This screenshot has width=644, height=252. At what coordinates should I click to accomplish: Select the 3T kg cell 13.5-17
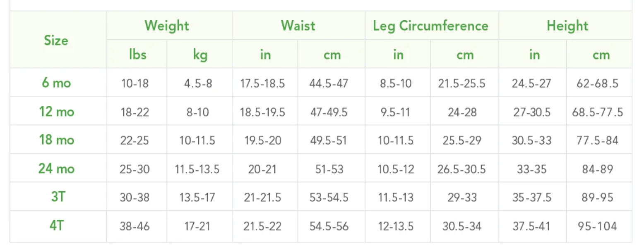click(197, 197)
